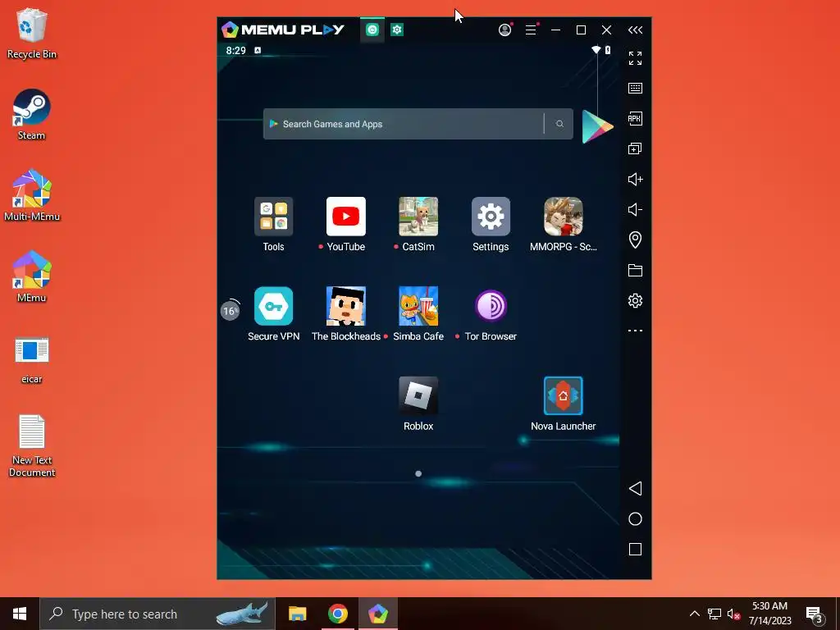Open Nova Launcher app
Viewport: 840px width, 630px height.
(563, 396)
